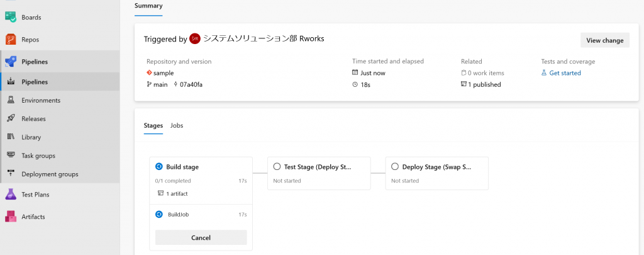Open Test Plans flask icon
Image resolution: width=644 pixels, height=255 pixels.
click(x=11, y=195)
